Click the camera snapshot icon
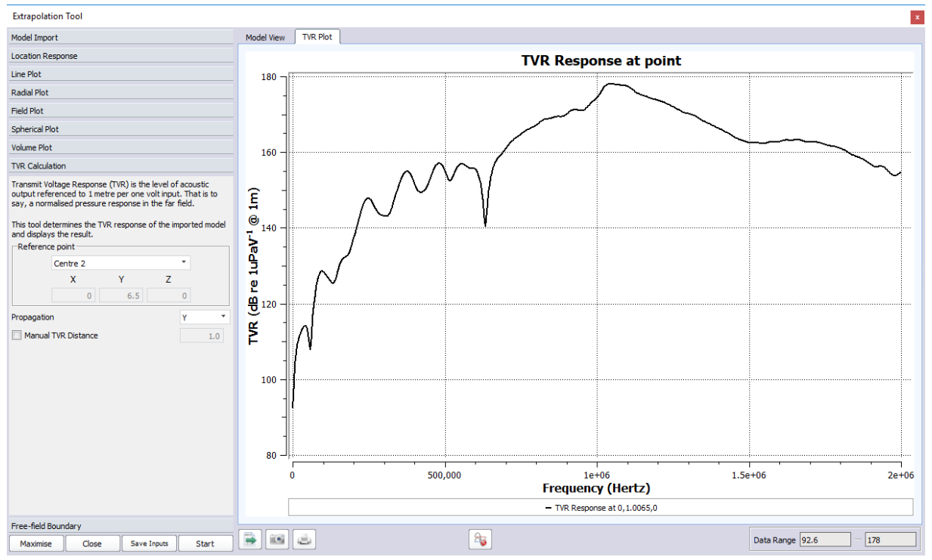Viewport: 932px width, 560px height. pyautogui.click(x=277, y=539)
